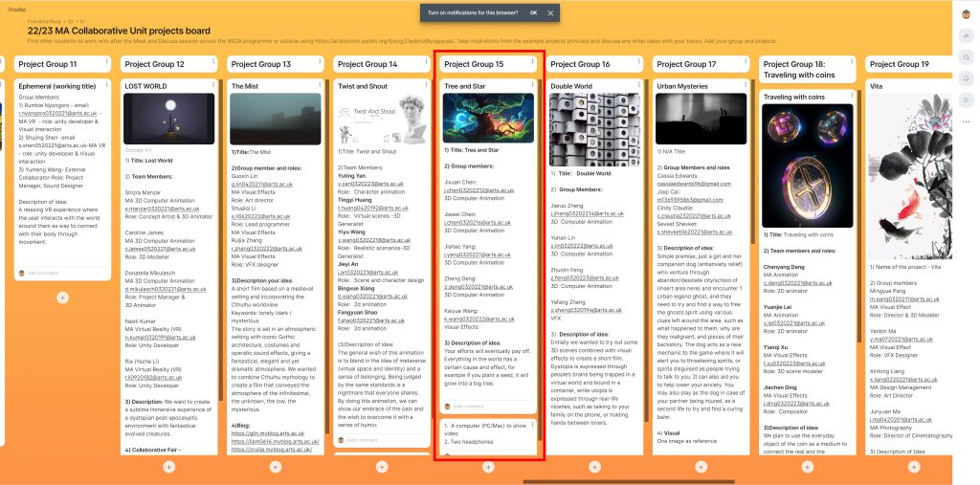Click the board title '22/23 MA Collaborative Unit projects board'

(x=119, y=31)
